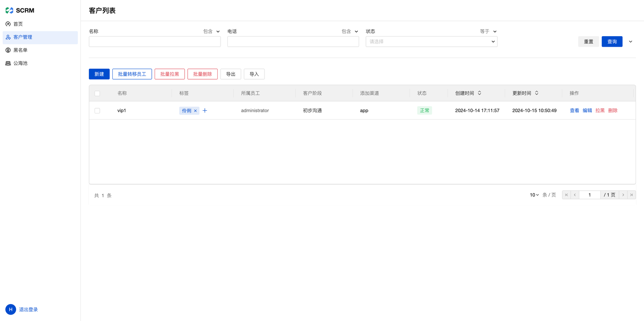Open 名称 filter operator 包含 dropdown

point(211,31)
